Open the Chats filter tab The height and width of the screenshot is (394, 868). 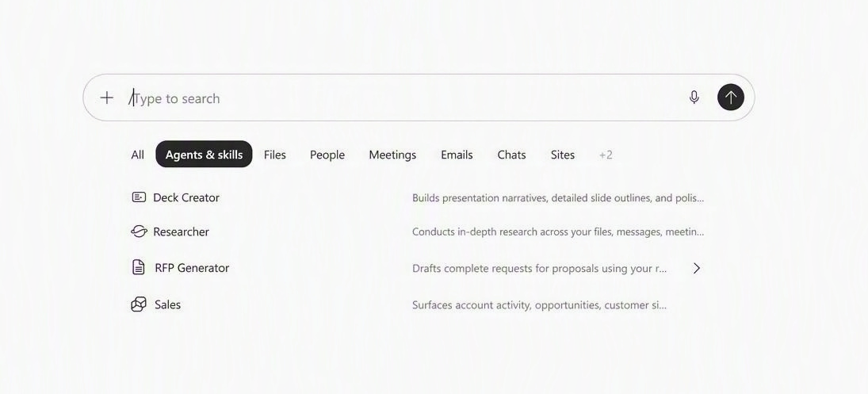511,155
